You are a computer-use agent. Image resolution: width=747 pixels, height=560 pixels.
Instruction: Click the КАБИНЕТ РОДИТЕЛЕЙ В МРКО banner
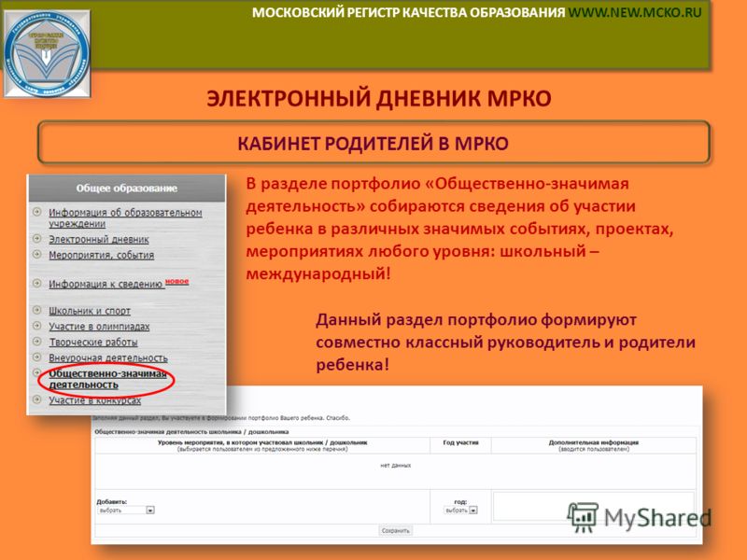click(x=373, y=143)
